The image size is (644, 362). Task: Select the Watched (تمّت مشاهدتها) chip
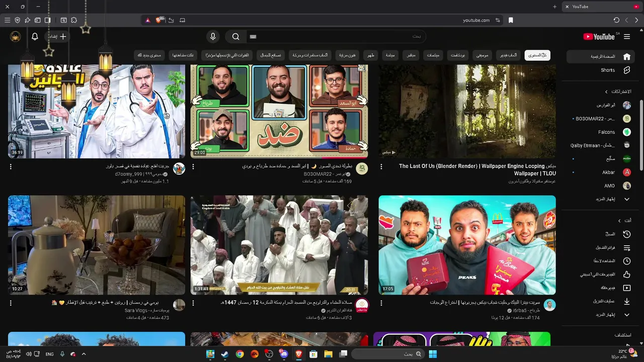point(183,55)
